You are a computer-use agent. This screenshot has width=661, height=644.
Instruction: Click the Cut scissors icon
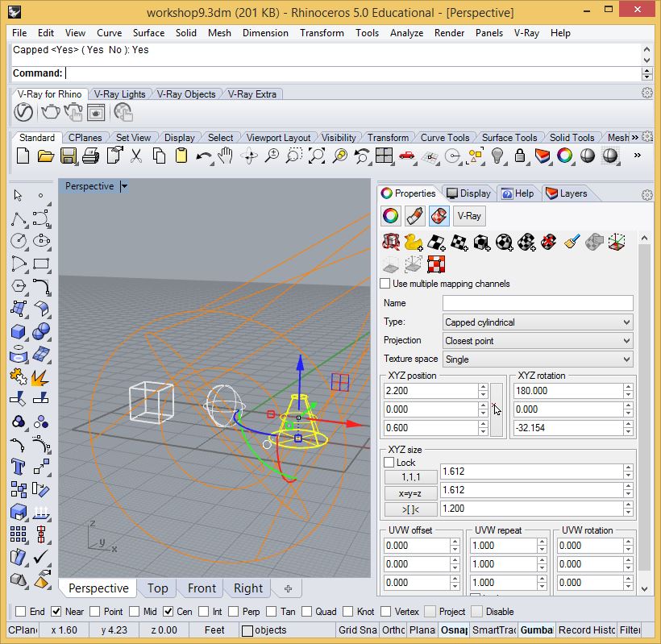pos(135,156)
